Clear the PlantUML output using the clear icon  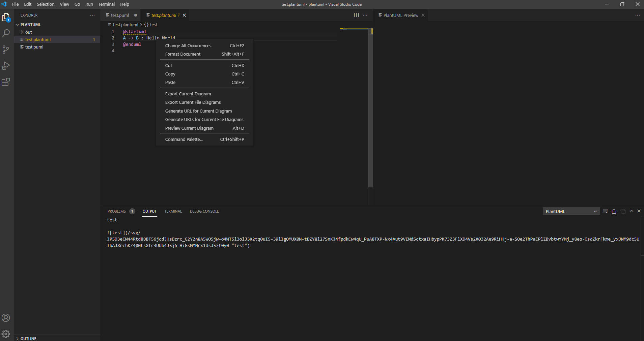pos(605,211)
